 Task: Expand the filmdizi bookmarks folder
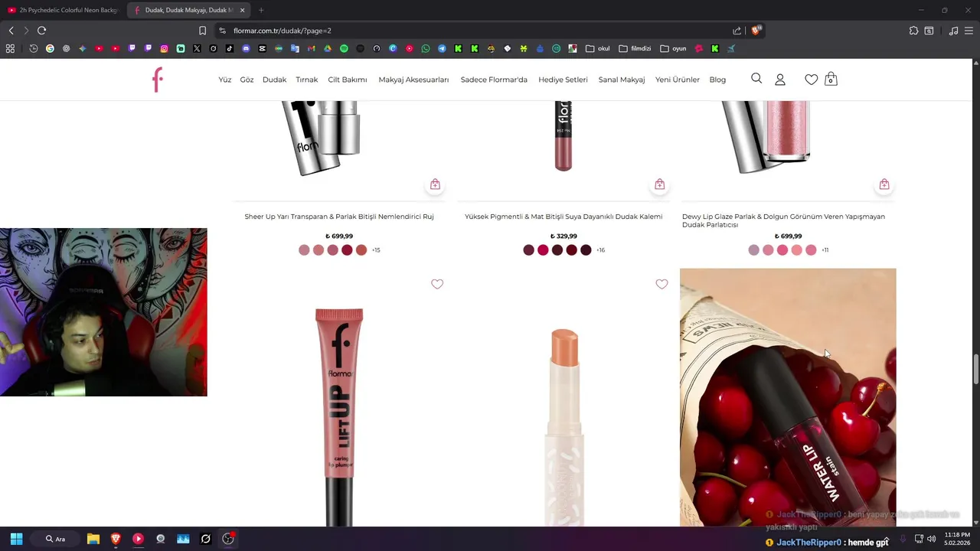pyautogui.click(x=635, y=48)
